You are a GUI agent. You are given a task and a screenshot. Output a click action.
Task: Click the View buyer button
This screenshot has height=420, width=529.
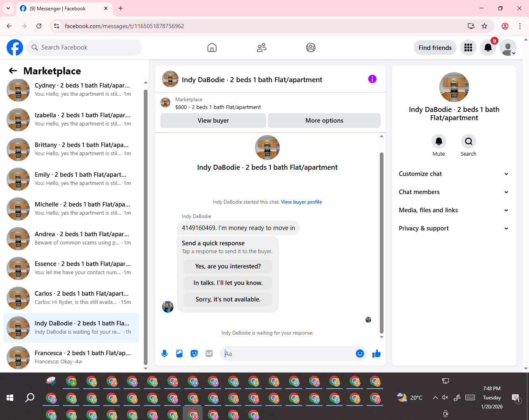[213, 121]
